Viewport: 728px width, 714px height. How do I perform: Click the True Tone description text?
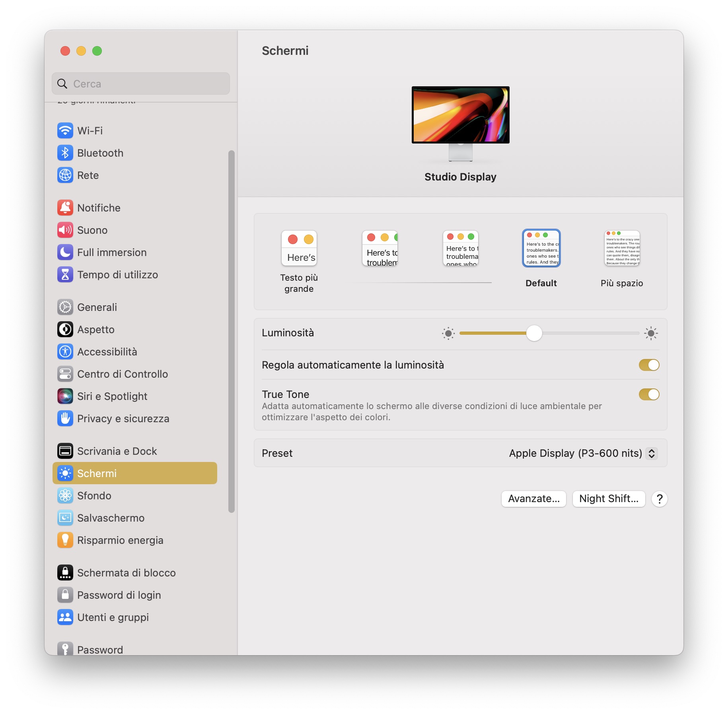coord(432,411)
